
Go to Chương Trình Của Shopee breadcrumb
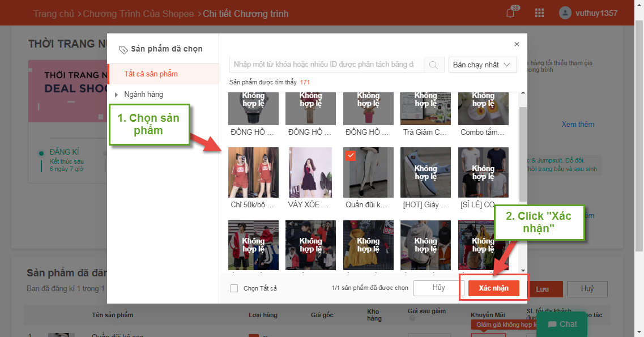[138, 14]
